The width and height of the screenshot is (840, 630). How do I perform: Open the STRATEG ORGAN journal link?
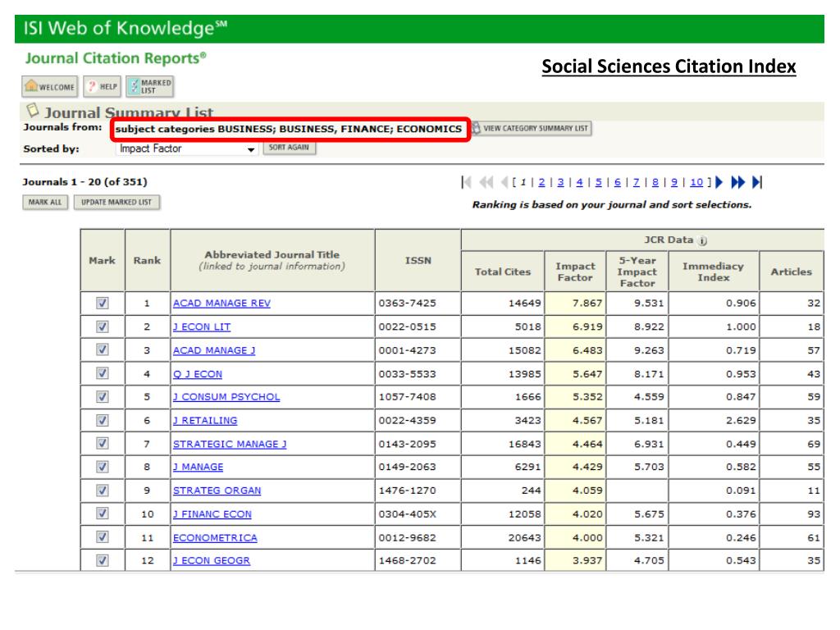point(217,491)
